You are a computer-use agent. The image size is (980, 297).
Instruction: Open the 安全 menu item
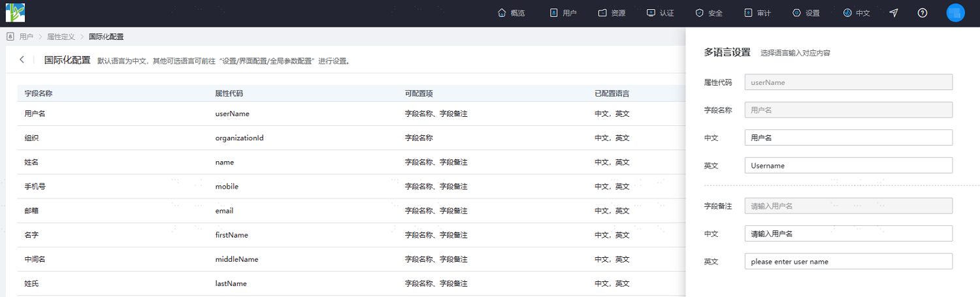709,13
